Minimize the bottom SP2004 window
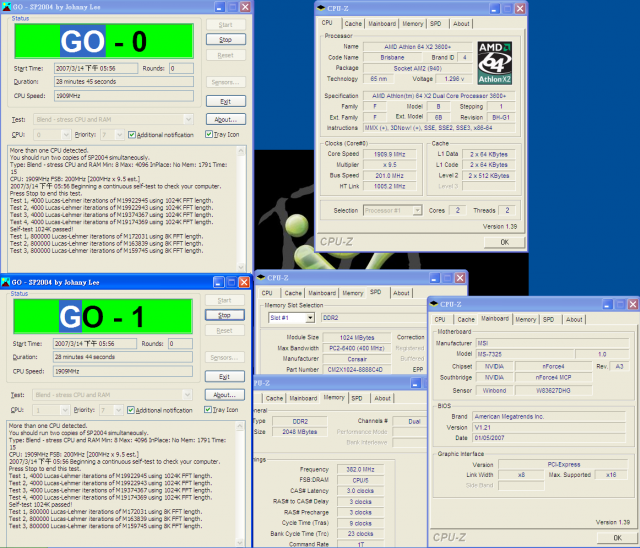 click(219, 282)
